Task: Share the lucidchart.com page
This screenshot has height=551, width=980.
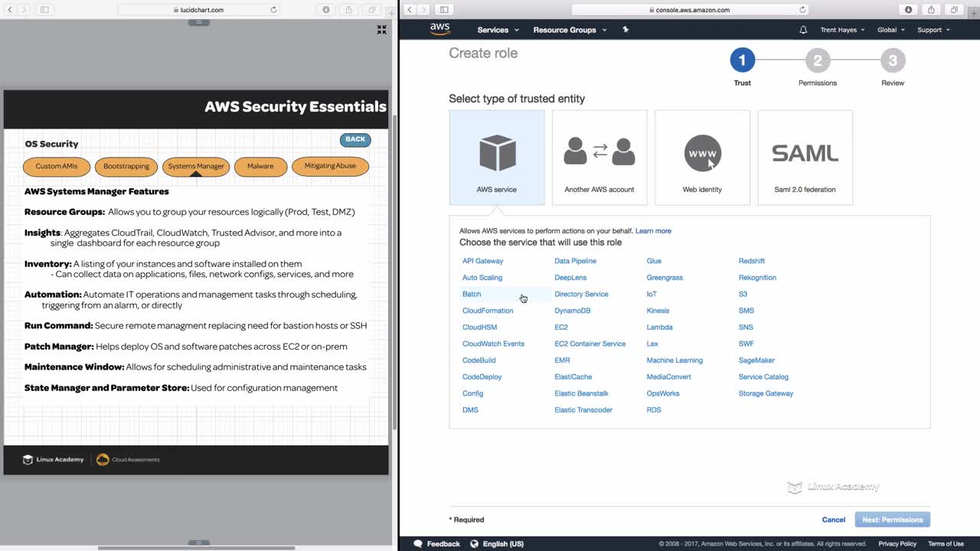Action: [x=349, y=10]
